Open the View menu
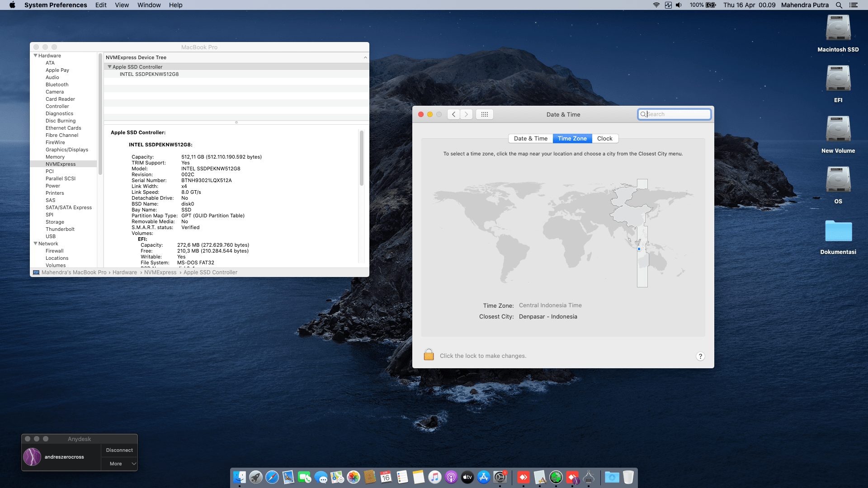This screenshot has width=868, height=488. click(x=122, y=5)
